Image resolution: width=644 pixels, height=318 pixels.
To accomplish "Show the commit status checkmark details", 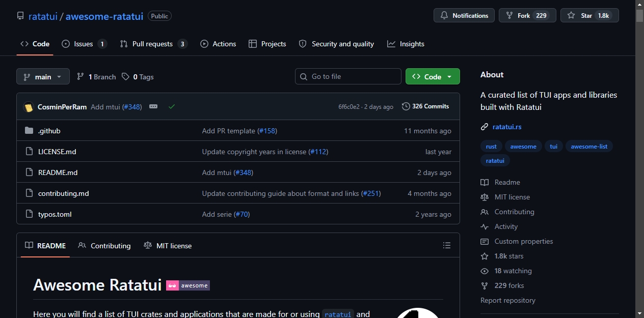I will click(x=172, y=106).
